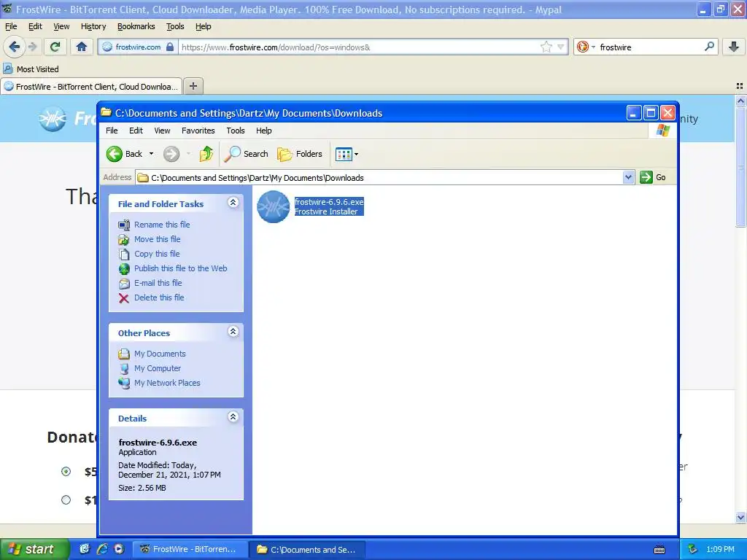Screen dimensions: 747x560
Task: Open Explorer Favorites menu
Action: (x=198, y=131)
